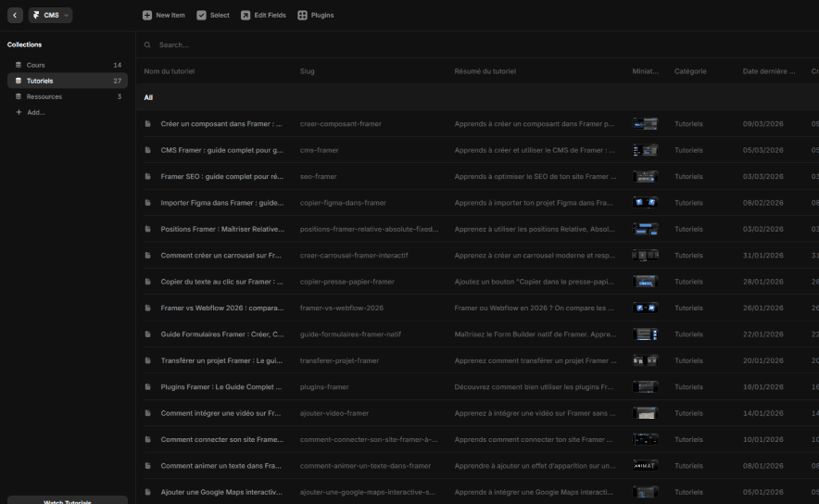Click document icon of Google Maps row
The height and width of the screenshot is (504, 819).
click(x=148, y=492)
